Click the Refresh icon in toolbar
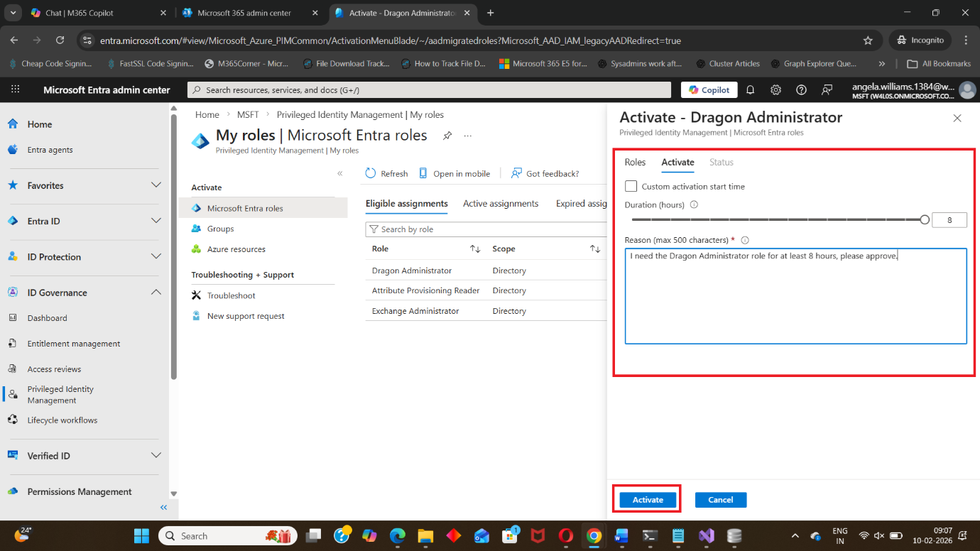Viewport: 980px width, 551px height. [371, 173]
